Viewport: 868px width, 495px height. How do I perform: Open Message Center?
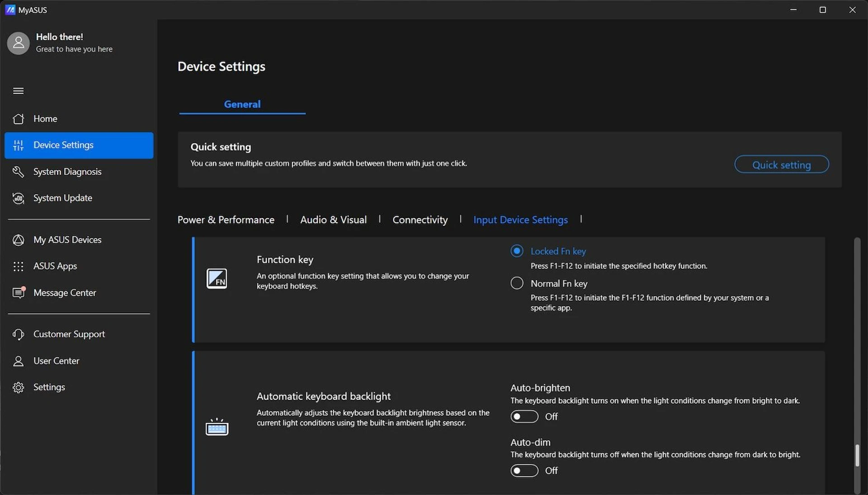[79, 293]
